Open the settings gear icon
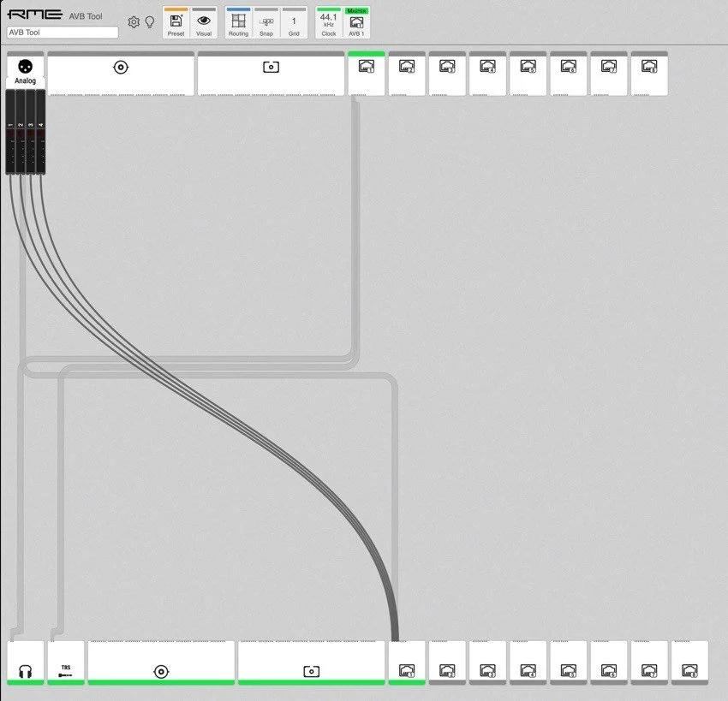 pyautogui.click(x=134, y=21)
